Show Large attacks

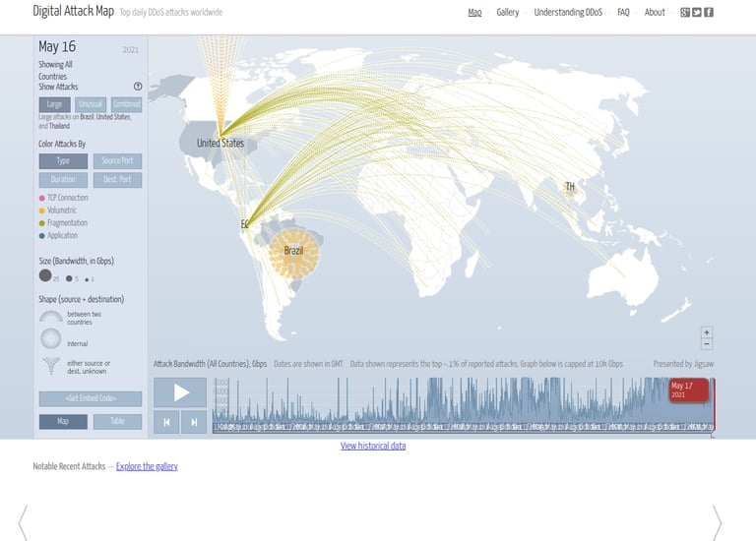coord(55,104)
